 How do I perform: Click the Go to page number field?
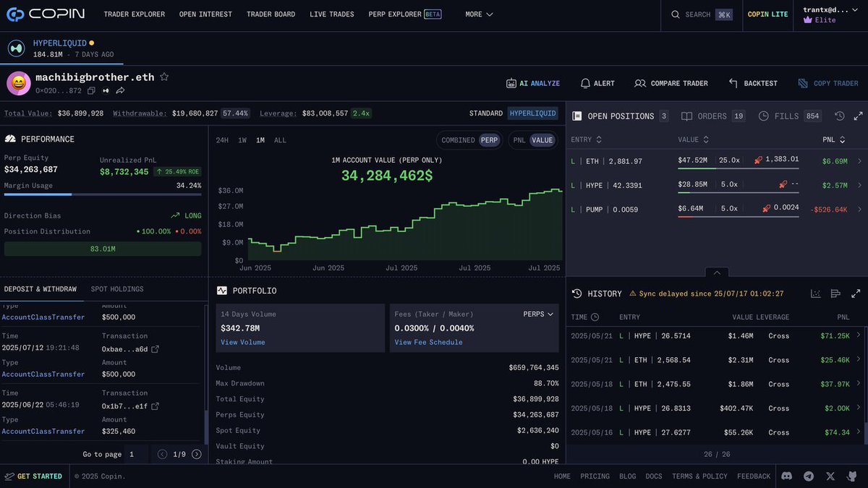point(135,454)
